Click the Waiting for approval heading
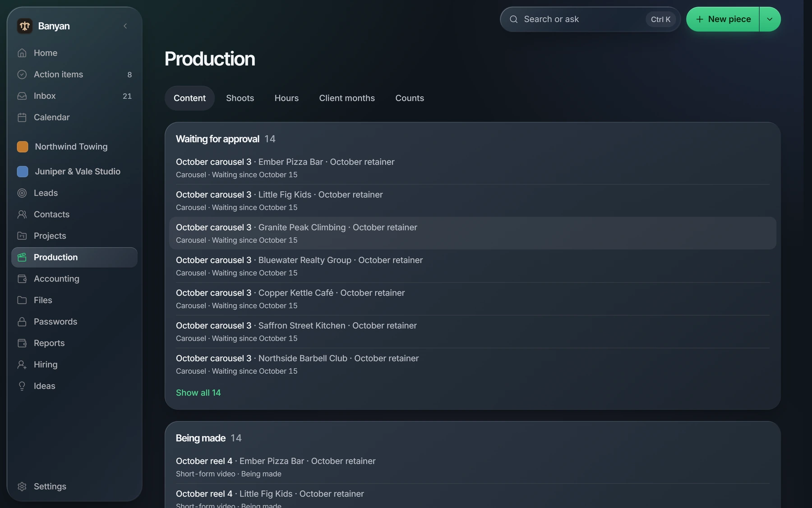This screenshot has height=508, width=812. pyautogui.click(x=217, y=139)
